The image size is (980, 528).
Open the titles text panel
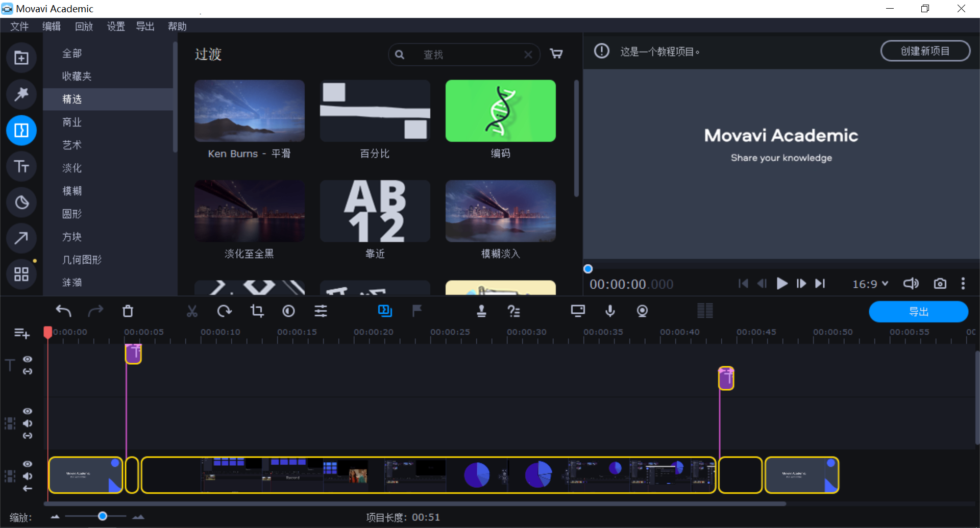click(21, 166)
